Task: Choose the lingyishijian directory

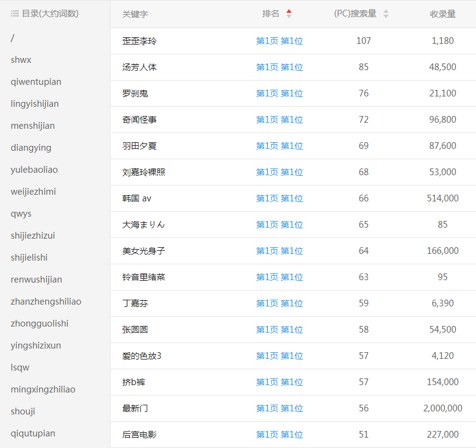Action: tap(35, 104)
